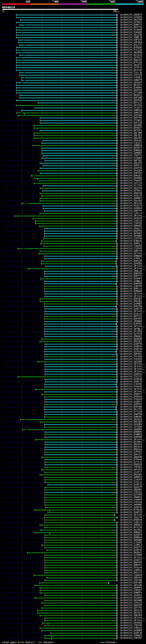Select hit label UniRef100_B9FUD5
The height and width of the screenshot is (644, 146).
131,583
